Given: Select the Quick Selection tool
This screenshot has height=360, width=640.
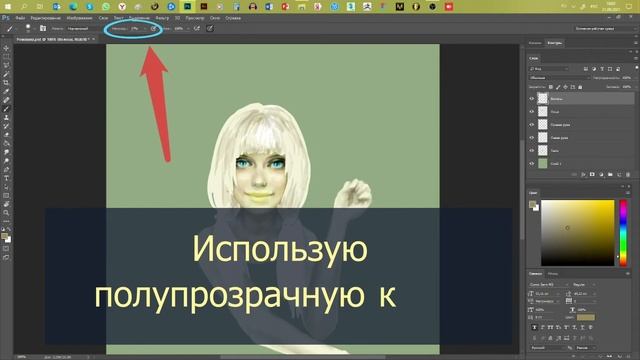Looking at the screenshot, I should click(6, 74).
